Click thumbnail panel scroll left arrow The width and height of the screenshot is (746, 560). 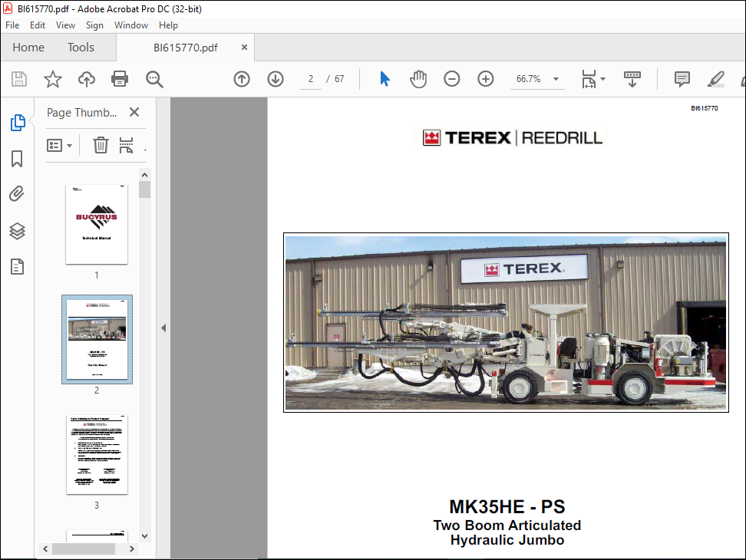45,549
